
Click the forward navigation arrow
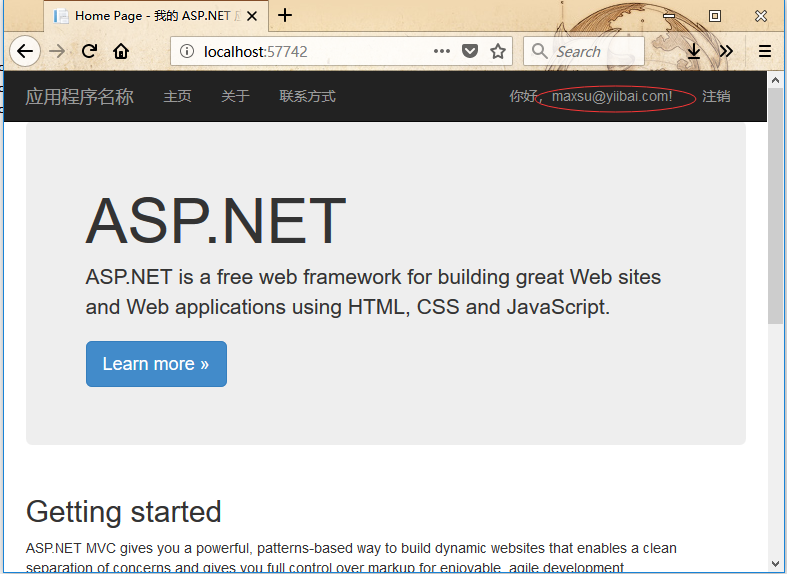pyautogui.click(x=57, y=51)
